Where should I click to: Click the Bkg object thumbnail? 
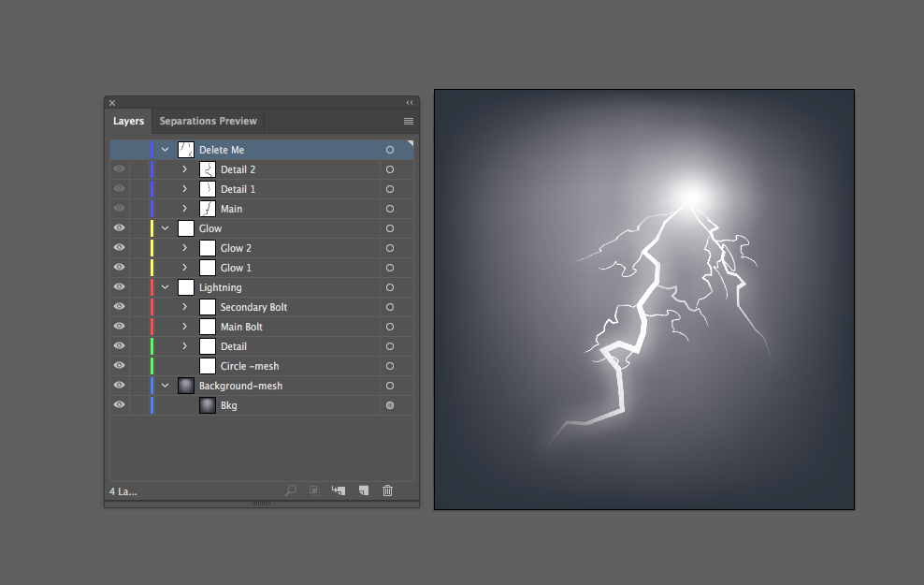208,405
